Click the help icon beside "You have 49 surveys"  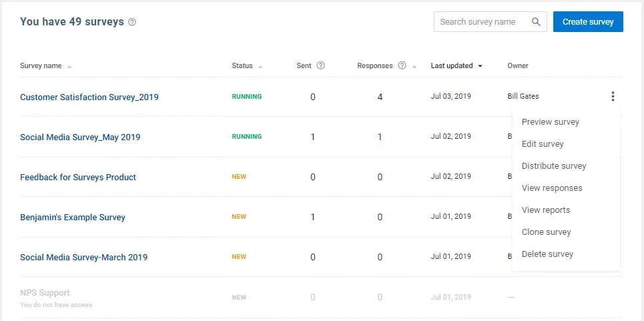[x=132, y=22]
